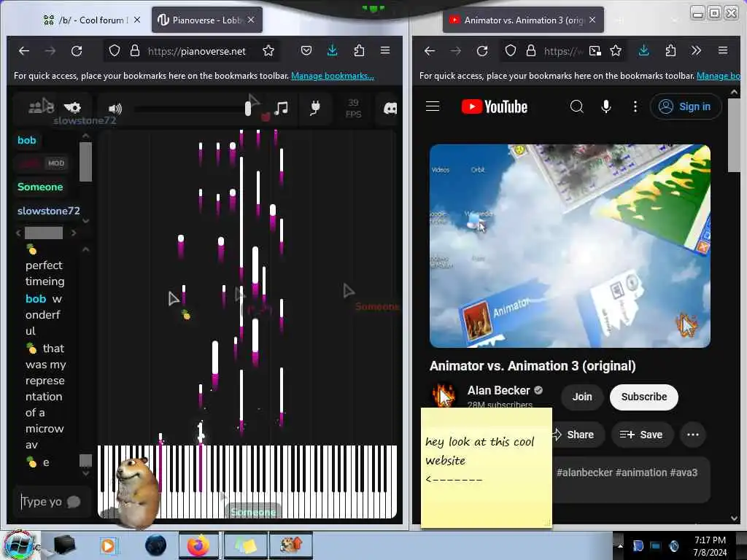Reload the YouTube page
The width and height of the screenshot is (747, 560).
[482, 51]
